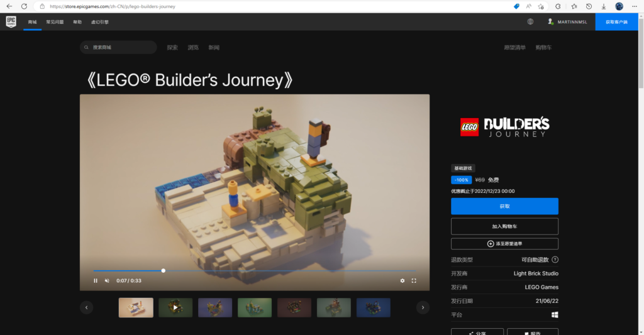This screenshot has width=644, height=335.
Task: Open the video player settings gear
Action: tap(402, 281)
